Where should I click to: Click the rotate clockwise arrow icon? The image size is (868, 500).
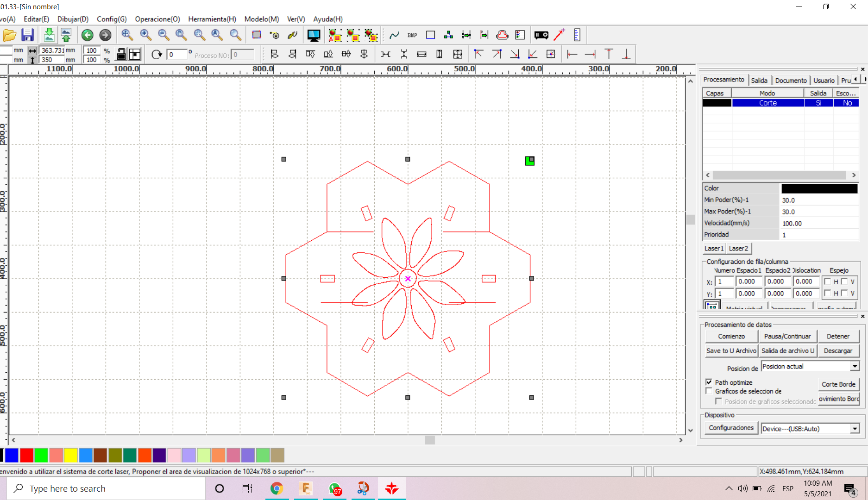[157, 54]
